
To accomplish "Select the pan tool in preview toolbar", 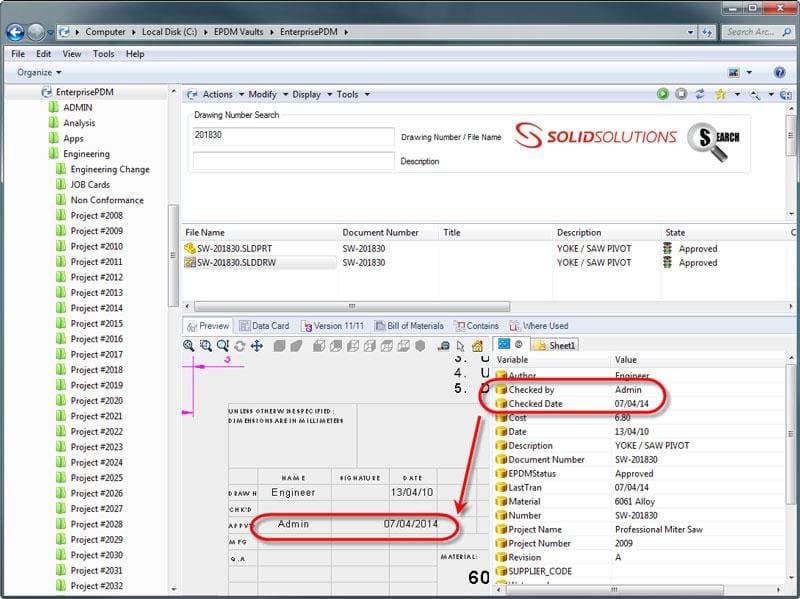I will (256, 345).
